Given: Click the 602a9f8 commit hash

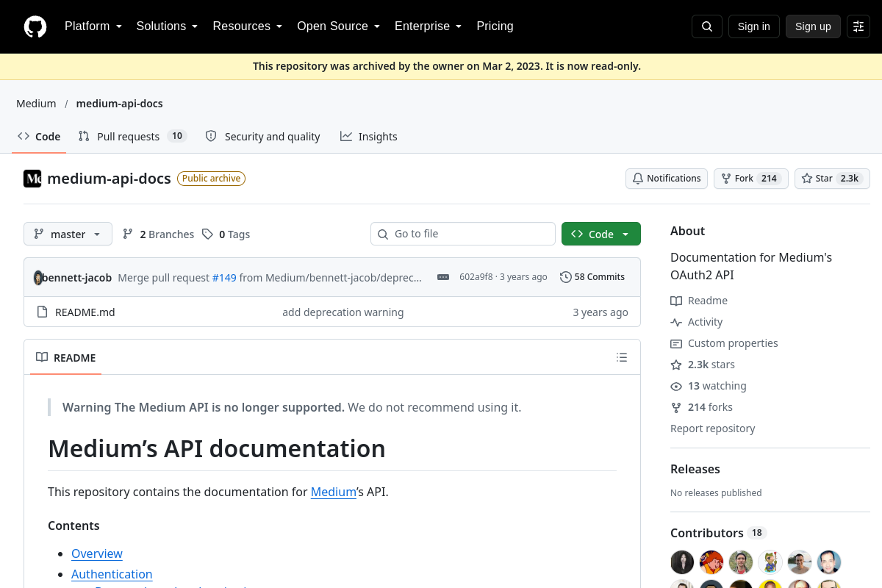Looking at the screenshot, I should (x=476, y=277).
